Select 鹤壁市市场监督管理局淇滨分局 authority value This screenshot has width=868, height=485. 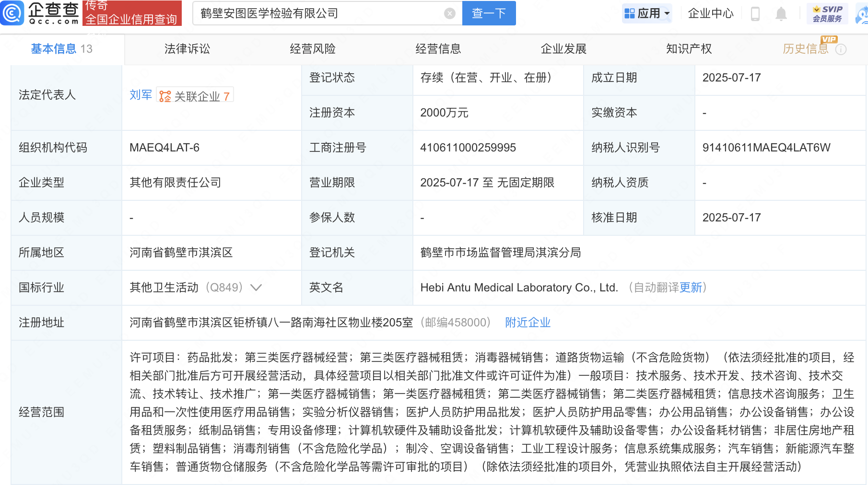501,253
